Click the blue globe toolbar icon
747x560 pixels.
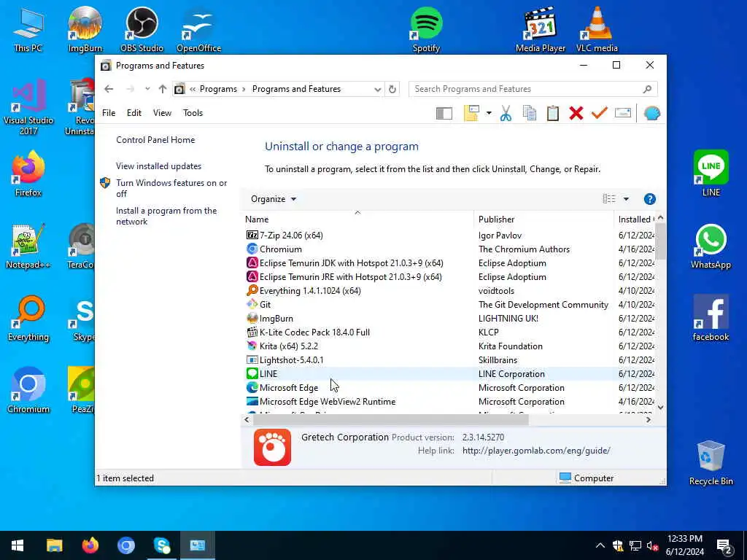pos(651,113)
